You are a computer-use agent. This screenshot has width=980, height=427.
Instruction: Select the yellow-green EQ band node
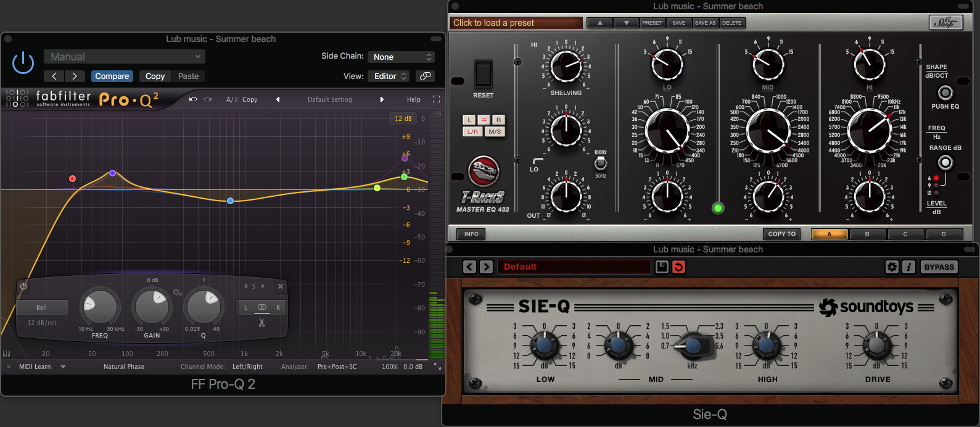pos(377,188)
